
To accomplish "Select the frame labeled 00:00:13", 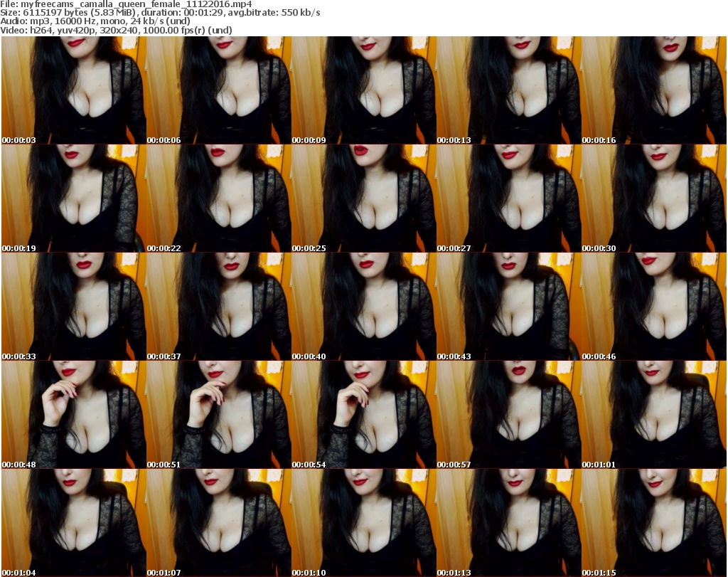I will pyautogui.click(x=509, y=90).
